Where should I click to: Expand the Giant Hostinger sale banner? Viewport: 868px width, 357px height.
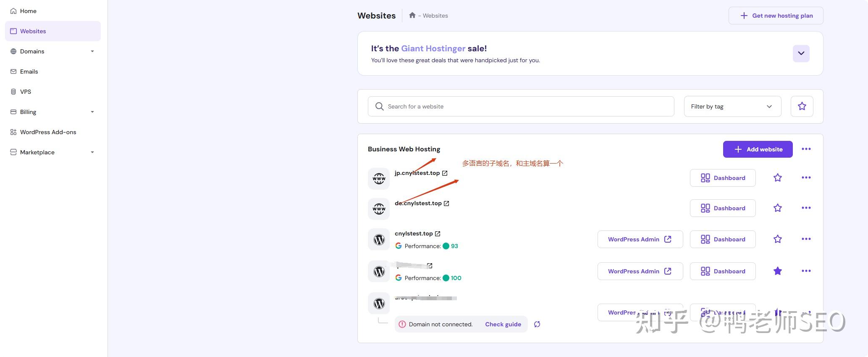click(x=801, y=53)
